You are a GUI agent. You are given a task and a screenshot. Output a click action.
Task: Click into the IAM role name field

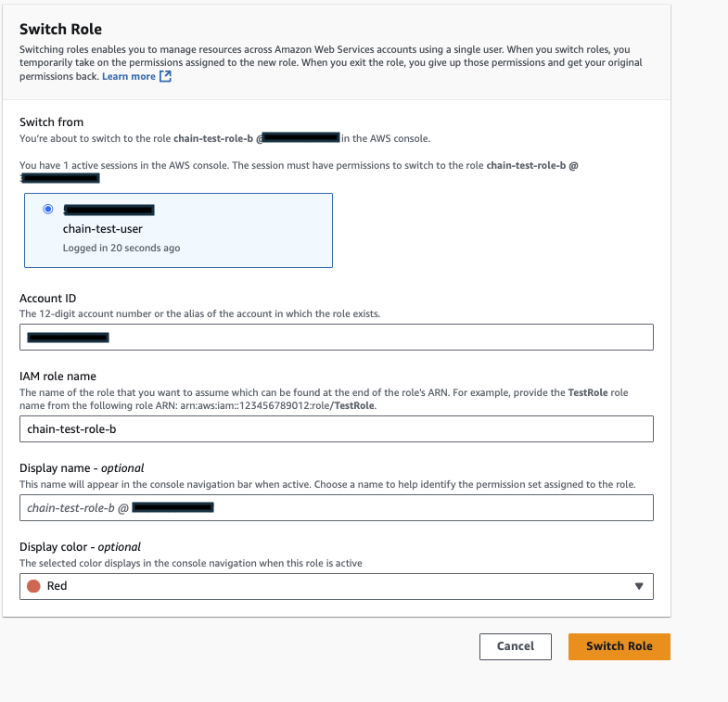click(x=337, y=428)
